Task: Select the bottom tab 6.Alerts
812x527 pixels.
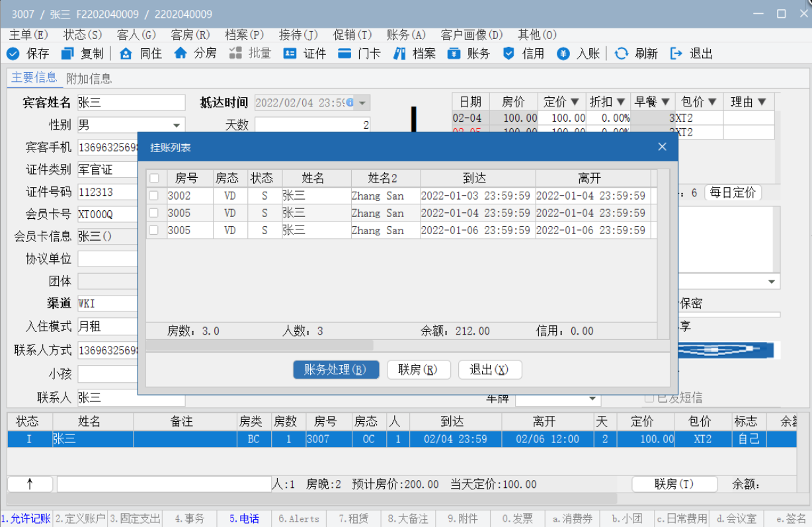Action: pyautogui.click(x=299, y=519)
